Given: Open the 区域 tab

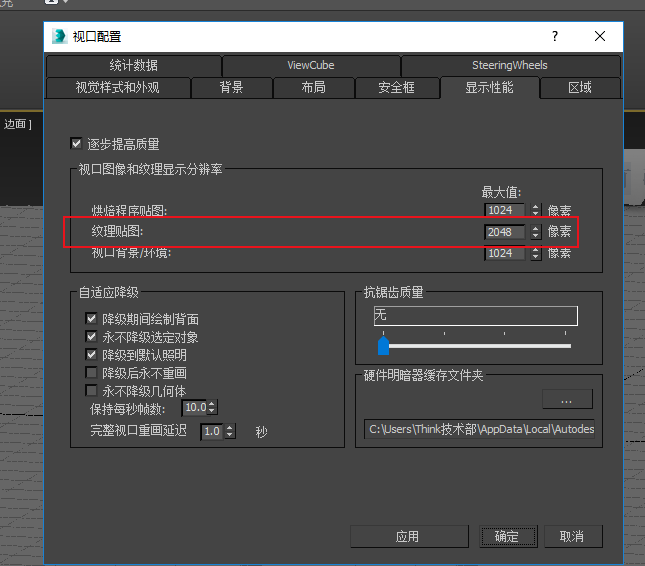Looking at the screenshot, I should click(580, 88).
